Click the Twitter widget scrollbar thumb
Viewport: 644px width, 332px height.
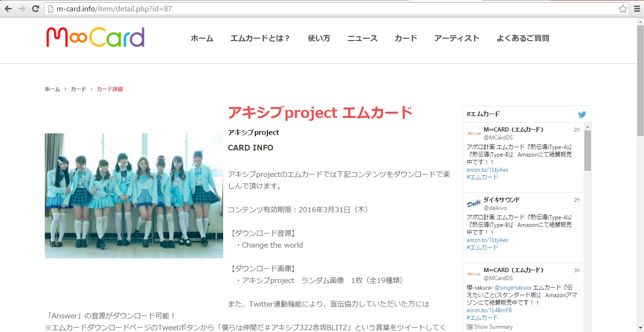[587, 150]
